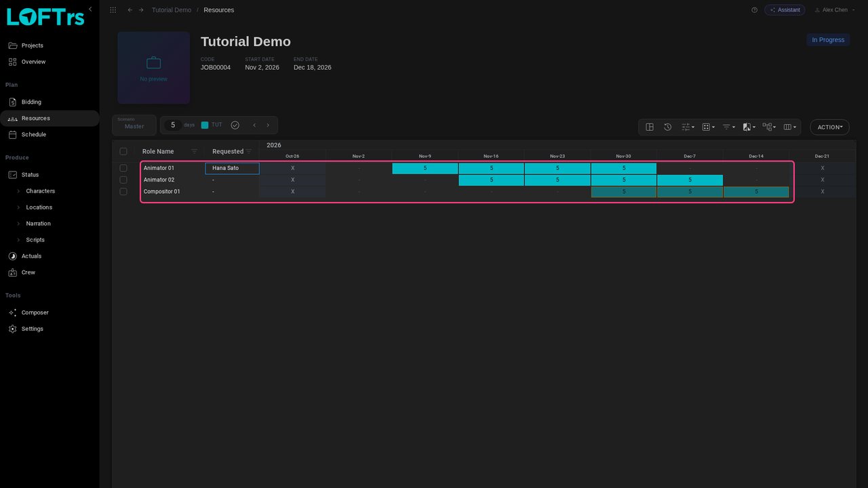868x488 pixels.
Task: Open the toolbar filter lines dropdown
Action: pyautogui.click(x=728, y=127)
